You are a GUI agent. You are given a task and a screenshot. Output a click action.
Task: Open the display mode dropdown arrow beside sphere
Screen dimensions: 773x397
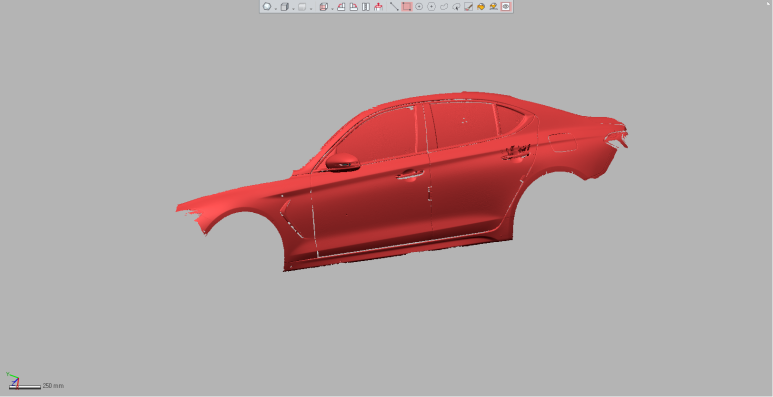(x=275, y=8)
